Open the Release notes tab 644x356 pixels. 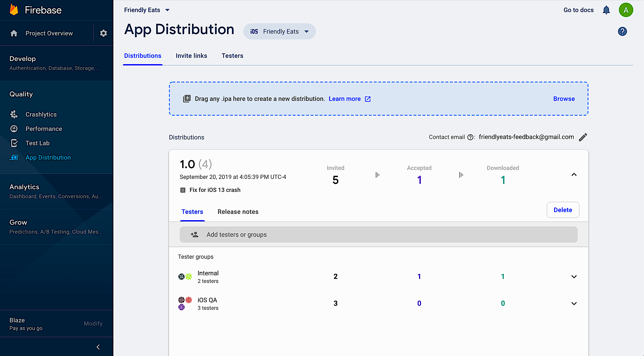[x=238, y=212]
